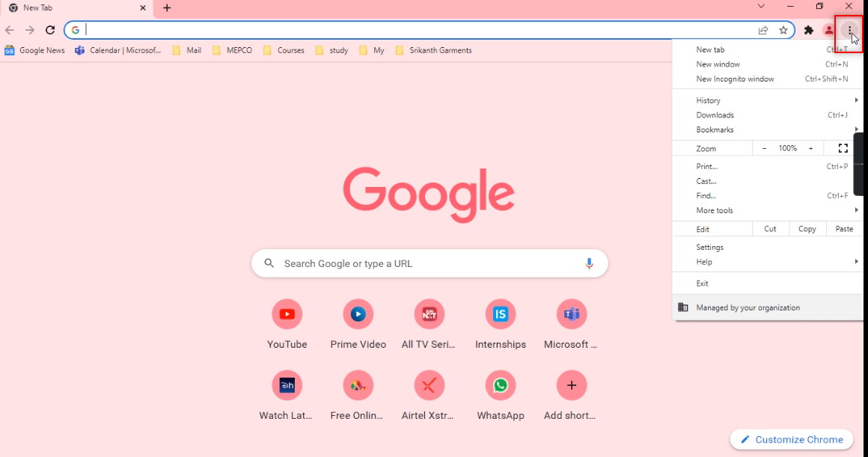Click Copy in the Edit row
This screenshot has height=457, width=868.
tap(807, 229)
